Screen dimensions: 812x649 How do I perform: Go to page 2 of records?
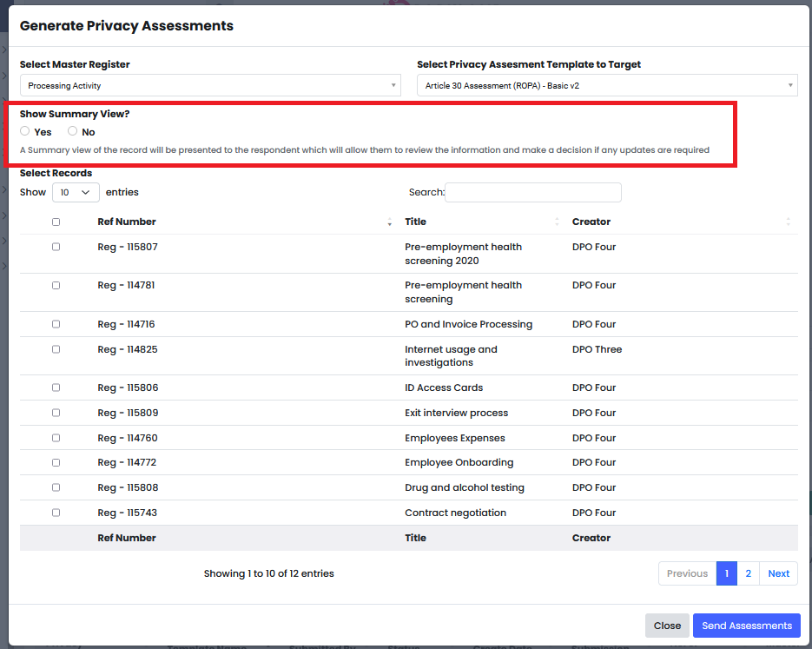748,573
